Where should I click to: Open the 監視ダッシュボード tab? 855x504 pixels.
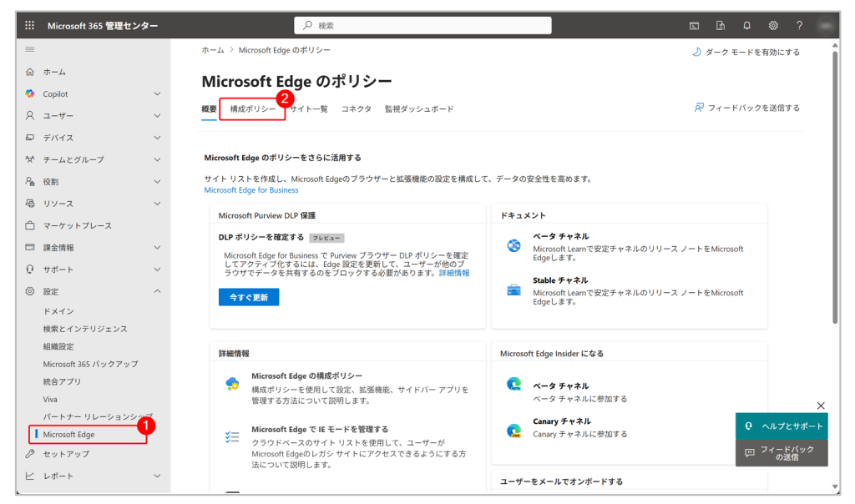[x=419, y=109]
